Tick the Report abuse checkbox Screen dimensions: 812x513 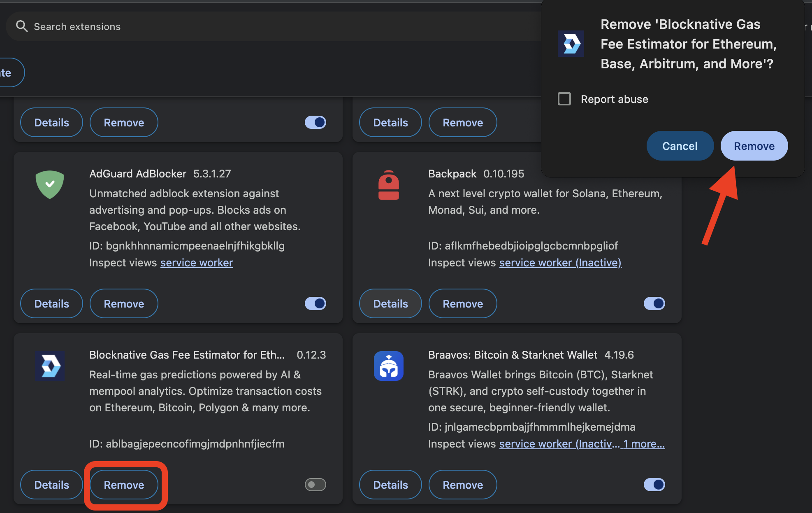click(564, 99)
